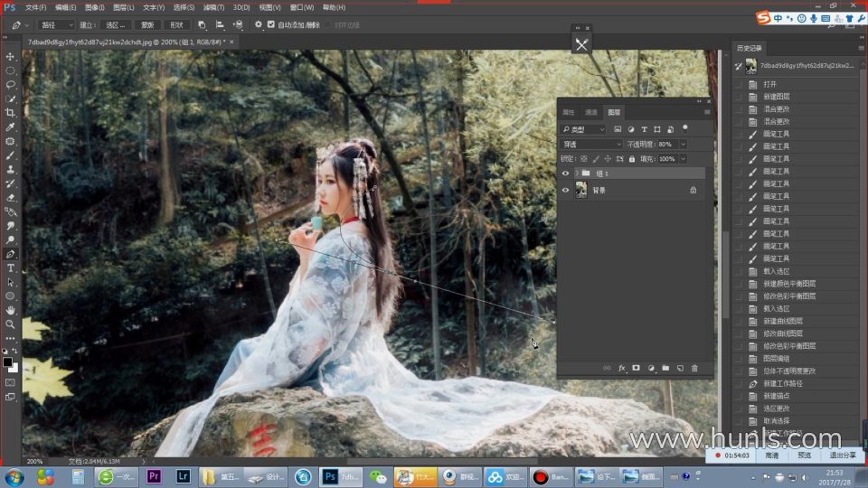Select the Eyedropper tool
This screenshot has width=868, height=488.
pos(10,127)
